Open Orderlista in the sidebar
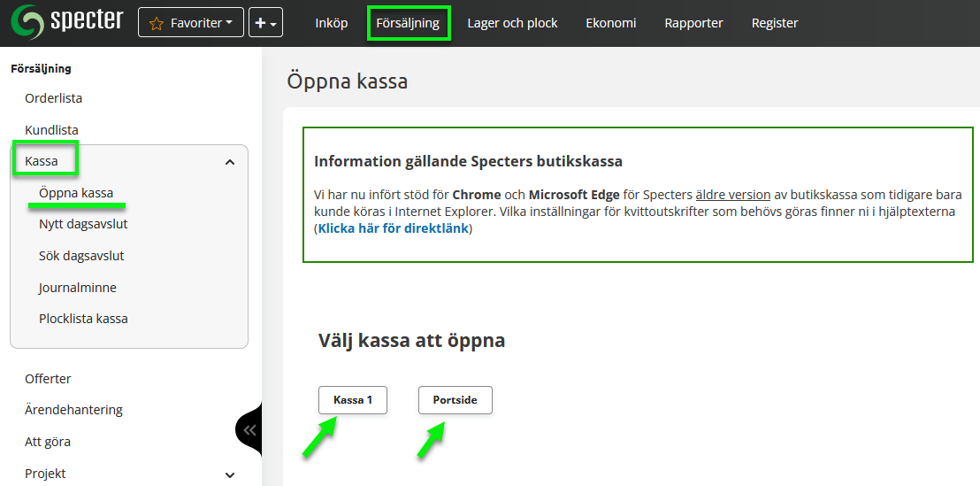The image size is (980, 486). (x=53, y=98)
